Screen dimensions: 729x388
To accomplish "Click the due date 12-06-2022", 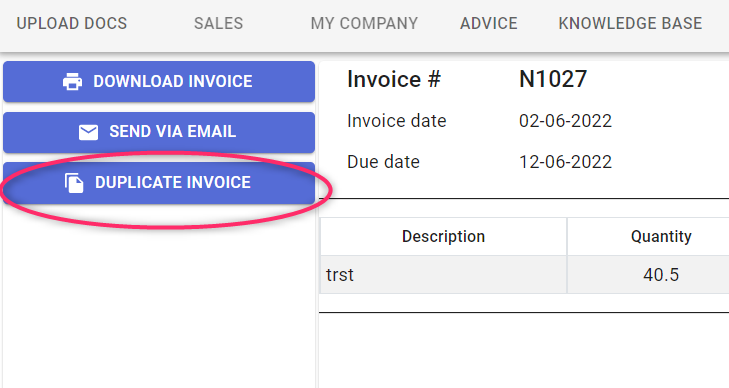I will [565, 162].
